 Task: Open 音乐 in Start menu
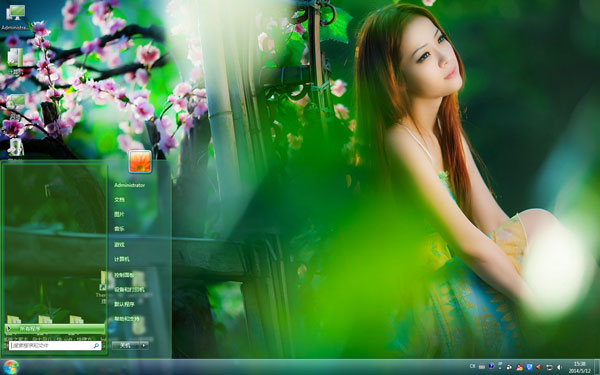[119, 229]
